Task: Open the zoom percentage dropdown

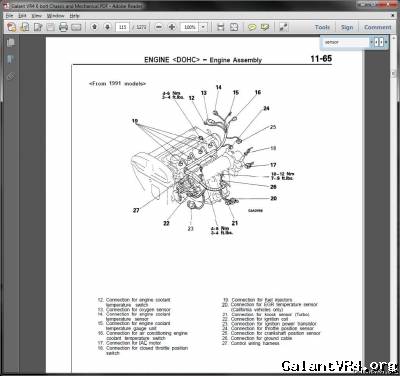Action: [203, 27]
